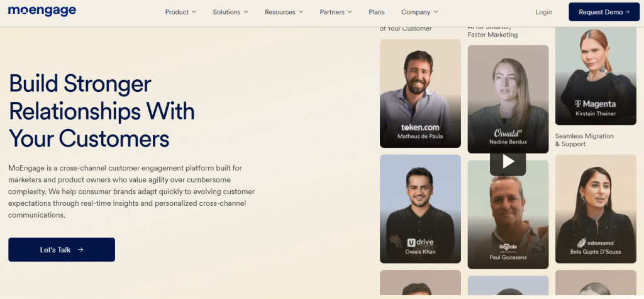The height and width of the screenshot is (299, 644).
Task: Click the 'of Your Customer' caption
Action: click(406, 29)
